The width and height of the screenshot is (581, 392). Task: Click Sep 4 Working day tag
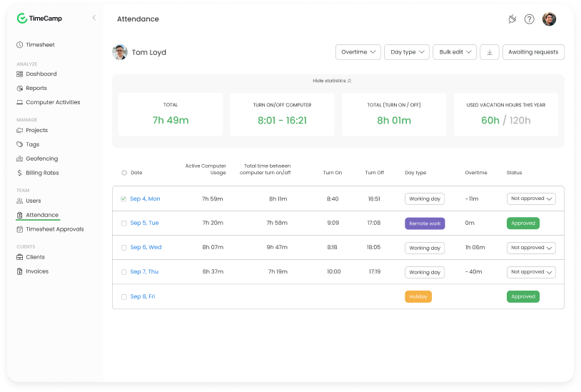coord(425,199)
